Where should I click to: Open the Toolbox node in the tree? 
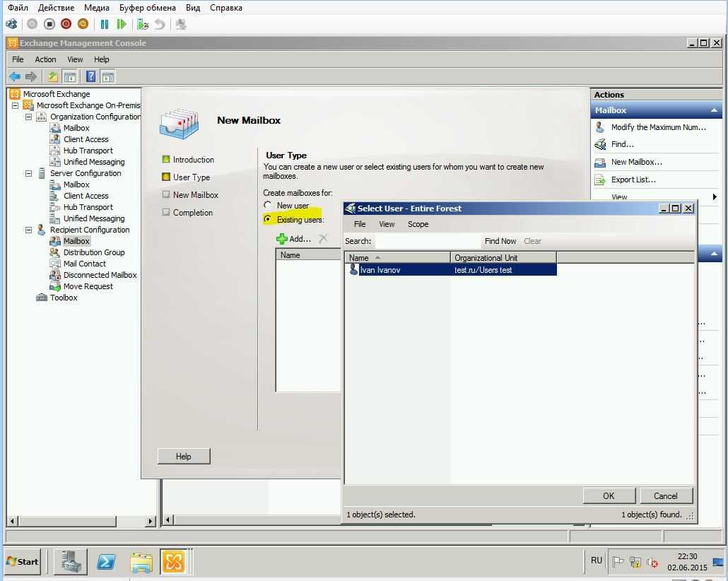coord(64,298)
